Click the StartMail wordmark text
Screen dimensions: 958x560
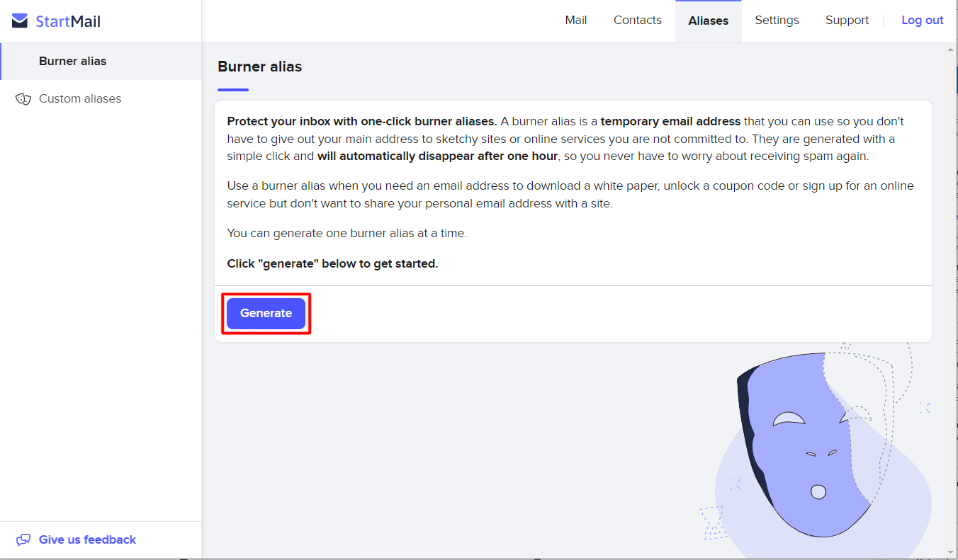click(68, 21)
